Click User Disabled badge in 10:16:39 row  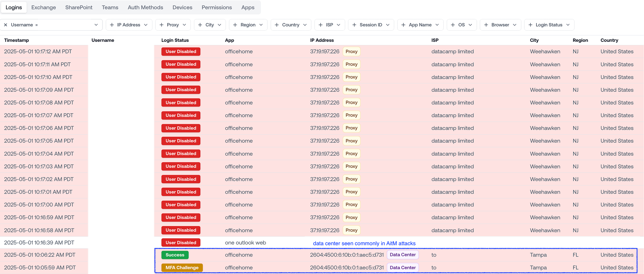tap(181, 243)
